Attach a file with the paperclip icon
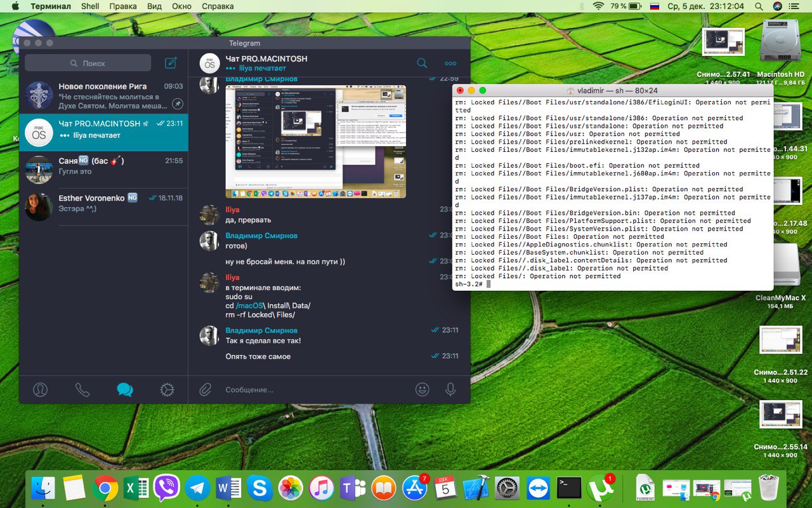The height and width of the screenshot is (508, 812). click(x=205, y=389)
